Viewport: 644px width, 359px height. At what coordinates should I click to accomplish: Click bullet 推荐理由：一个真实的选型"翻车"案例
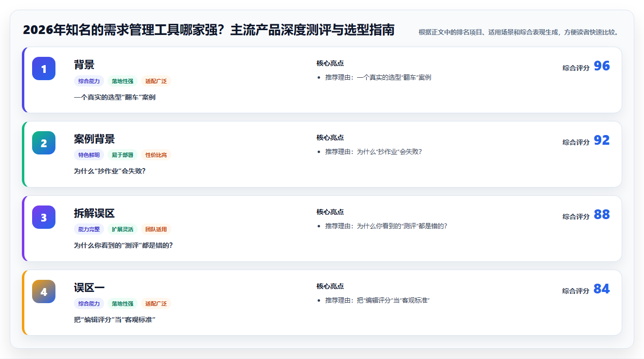(x=378, y=77)
